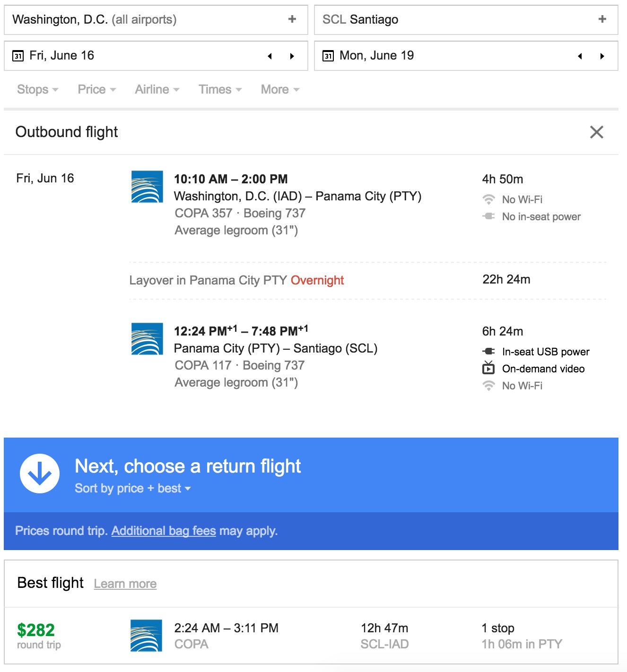Viewport: 627px width, 672px height.
Task: Close the Outbound flight details panel
Action: pyautogui.click(x=597, y=132)
